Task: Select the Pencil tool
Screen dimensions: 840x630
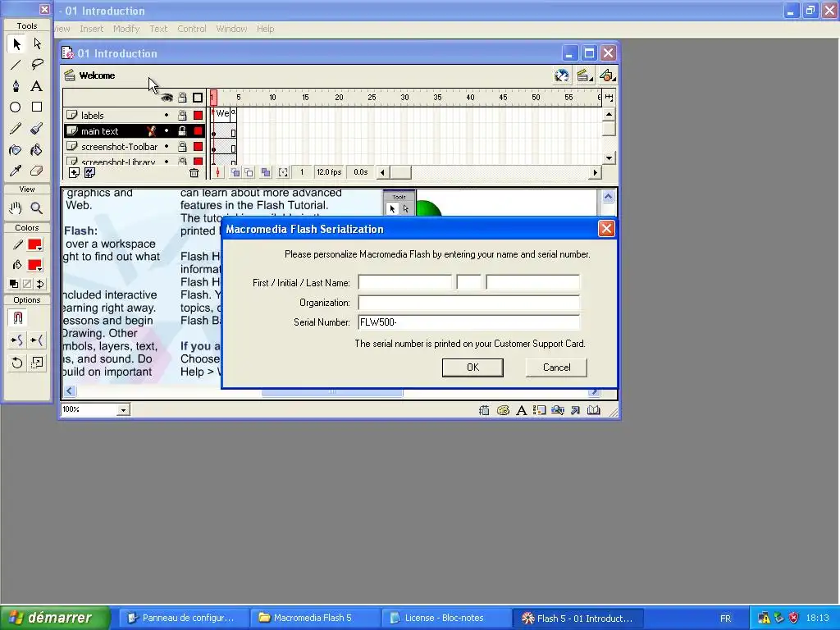Action: (x=16, y=129)
